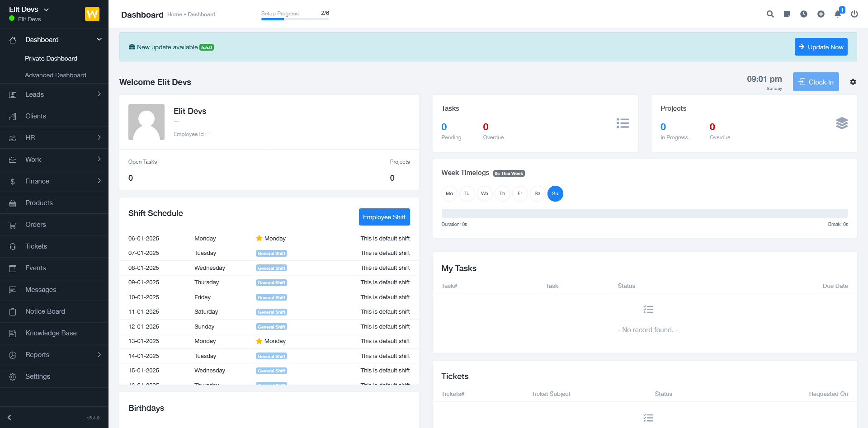Select the We day in Week Timelogs
Image resolution: width=868 pixels, height=428 pixels.
[485, 193]
